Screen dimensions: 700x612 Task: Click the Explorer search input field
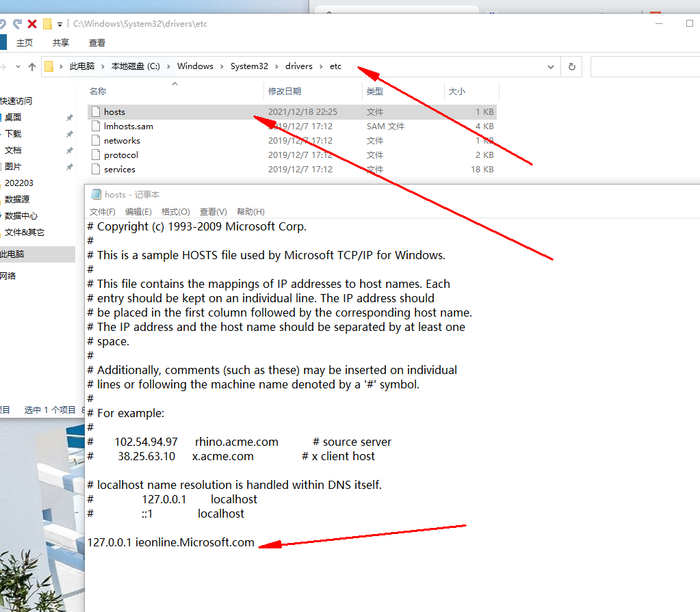click(x=645, y=67)
